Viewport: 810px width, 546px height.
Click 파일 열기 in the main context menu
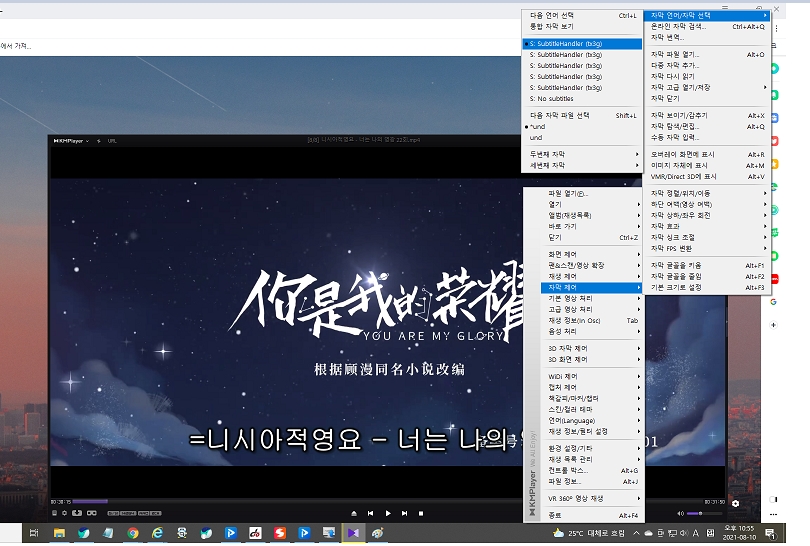(x=591, y=194)
